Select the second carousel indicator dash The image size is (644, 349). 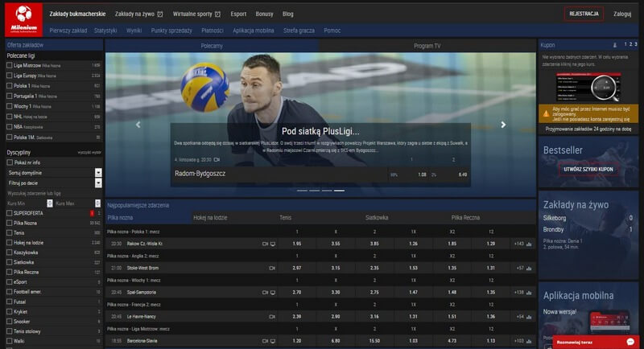point(314,191)
